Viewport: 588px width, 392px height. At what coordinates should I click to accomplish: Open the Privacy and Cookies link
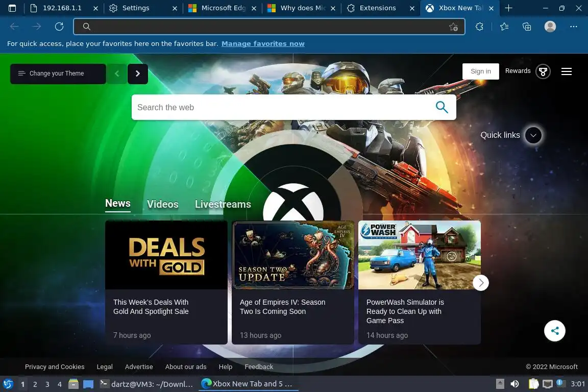click(55, 367)
